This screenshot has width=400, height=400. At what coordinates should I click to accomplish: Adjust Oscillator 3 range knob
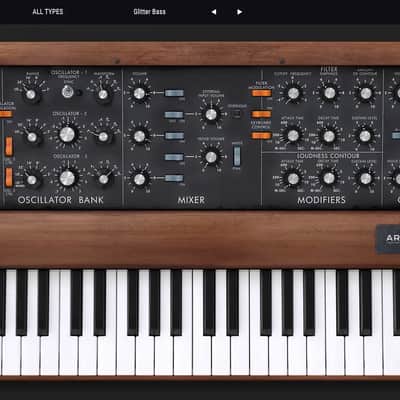coord(32,180)
